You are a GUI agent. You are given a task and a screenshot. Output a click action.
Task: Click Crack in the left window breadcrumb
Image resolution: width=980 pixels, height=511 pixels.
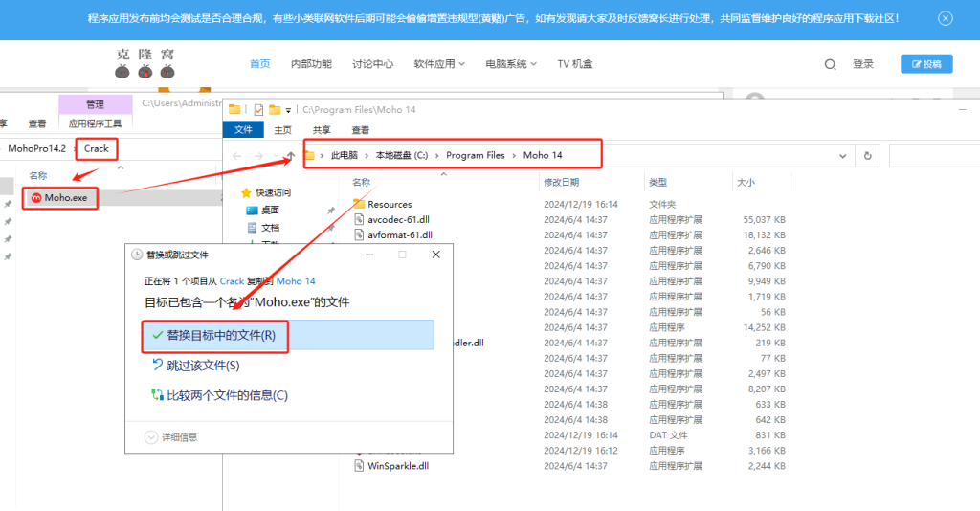[97, 148]
